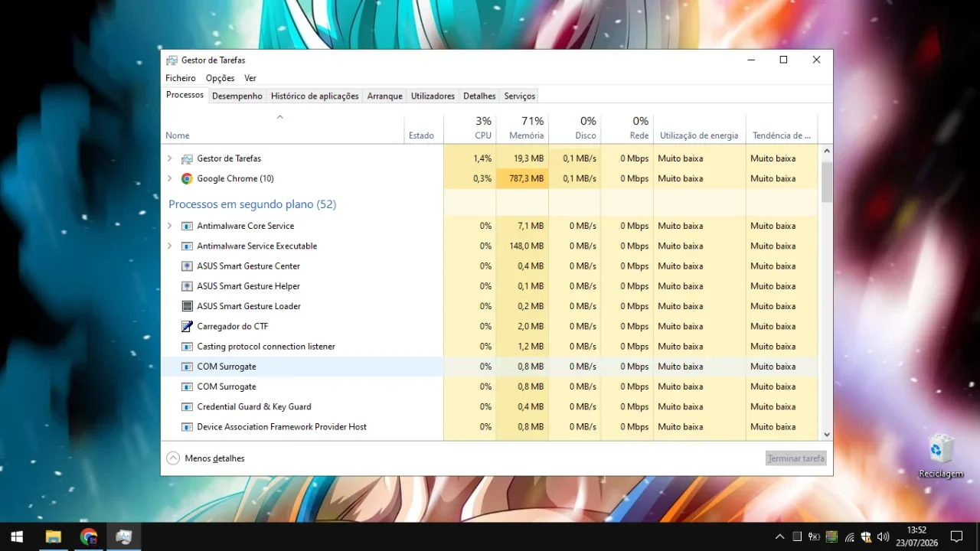Open the Wi-Fi network tray icon
This screenshot has width=980, height=551.
tap(849, 536)
